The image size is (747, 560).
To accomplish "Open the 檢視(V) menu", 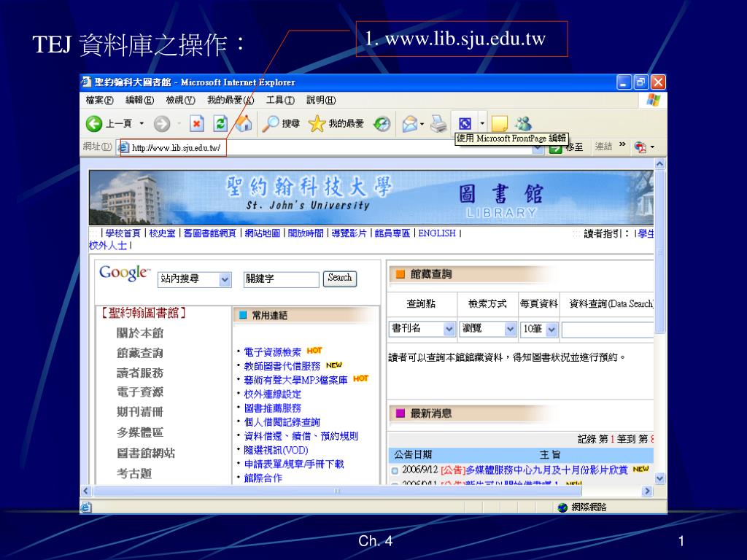I will pyautogui.click(x=181, y=100).
